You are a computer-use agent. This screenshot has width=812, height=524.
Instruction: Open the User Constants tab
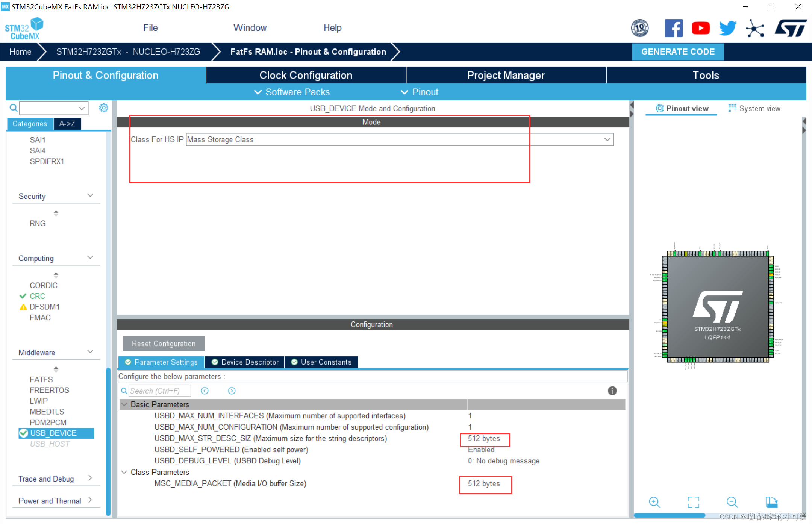321,362
